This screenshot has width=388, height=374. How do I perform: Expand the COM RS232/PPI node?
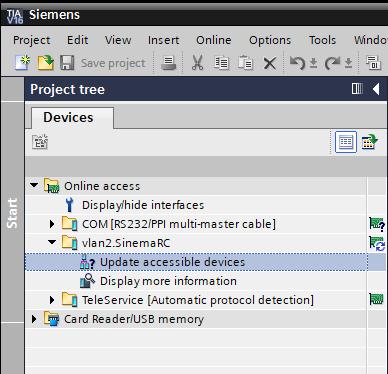[x=52, y=224]
